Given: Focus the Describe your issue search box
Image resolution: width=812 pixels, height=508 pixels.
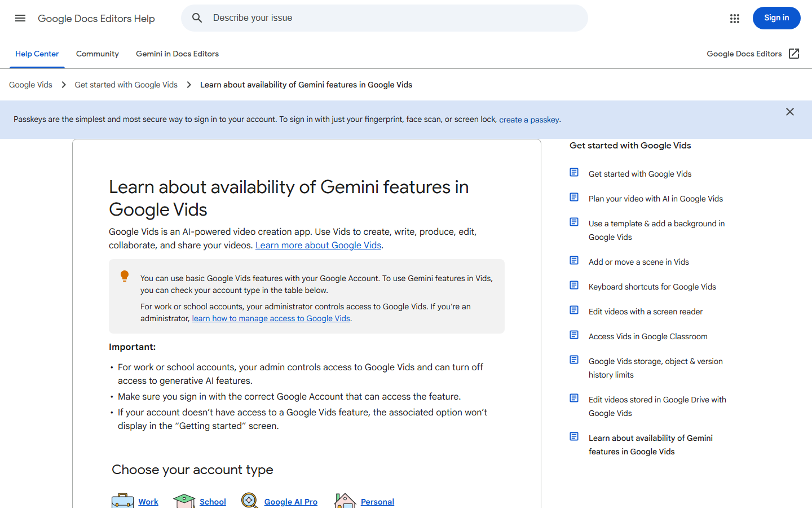Looking at the screenshot, I should [x=385, y=18].
